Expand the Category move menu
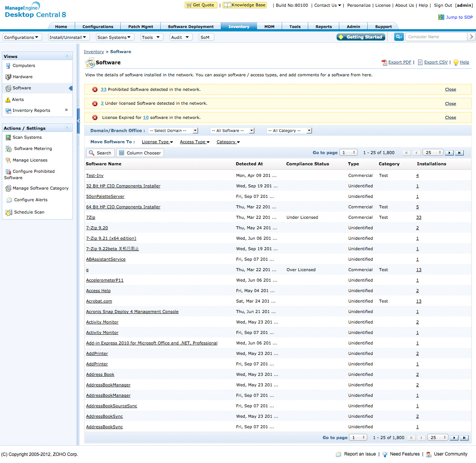 tap(228, 142)
